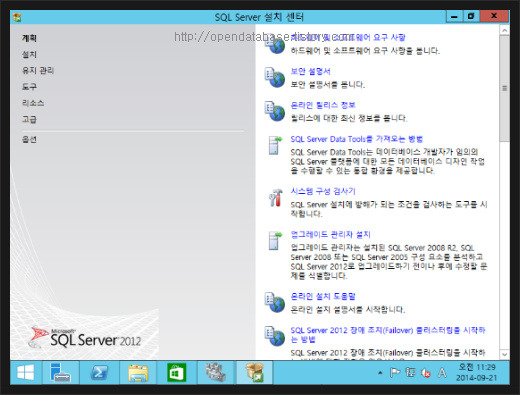520x395 pixels.
Task: Click tools icon beside 시스템 구성 검사기
Action: 275,197
